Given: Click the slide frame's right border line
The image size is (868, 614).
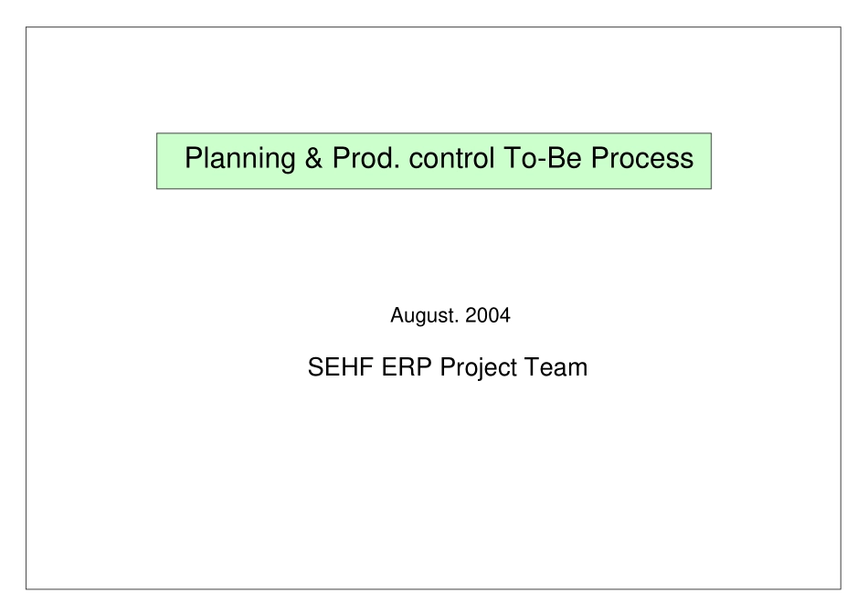Looking at the screenshot, I should coord(841,307).
